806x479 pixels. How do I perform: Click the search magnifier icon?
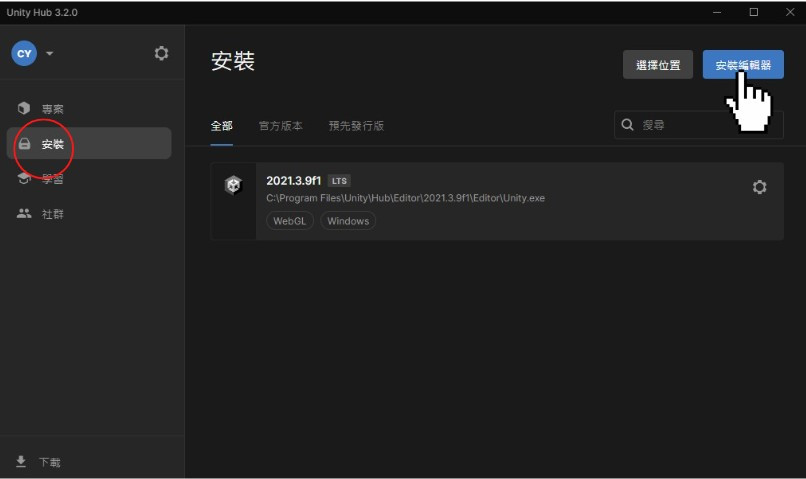(627, 125)
